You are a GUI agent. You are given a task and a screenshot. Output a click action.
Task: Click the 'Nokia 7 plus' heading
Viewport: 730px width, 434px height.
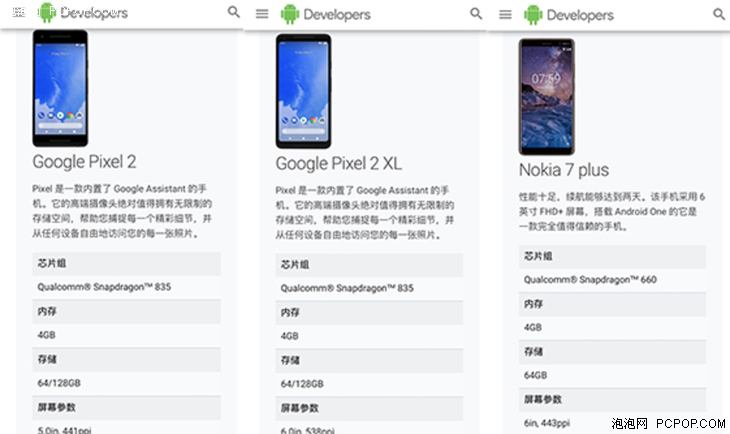coord(564,170)
